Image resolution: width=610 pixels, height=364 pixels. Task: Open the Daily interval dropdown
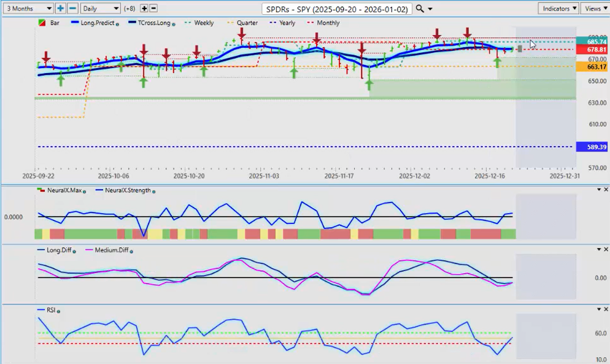(x=100, y=9)
